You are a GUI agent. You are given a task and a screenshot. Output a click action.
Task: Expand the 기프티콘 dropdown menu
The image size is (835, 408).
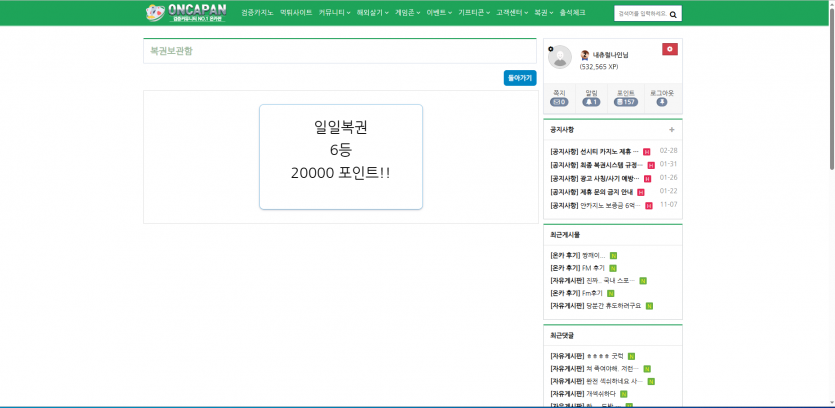474,12
